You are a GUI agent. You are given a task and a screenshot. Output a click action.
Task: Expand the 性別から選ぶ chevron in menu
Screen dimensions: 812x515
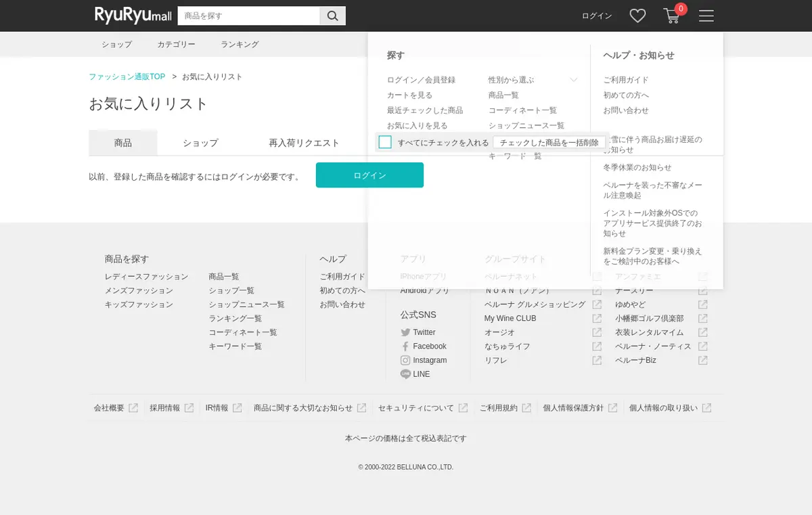pyautogui.click(x=574, y=80)
